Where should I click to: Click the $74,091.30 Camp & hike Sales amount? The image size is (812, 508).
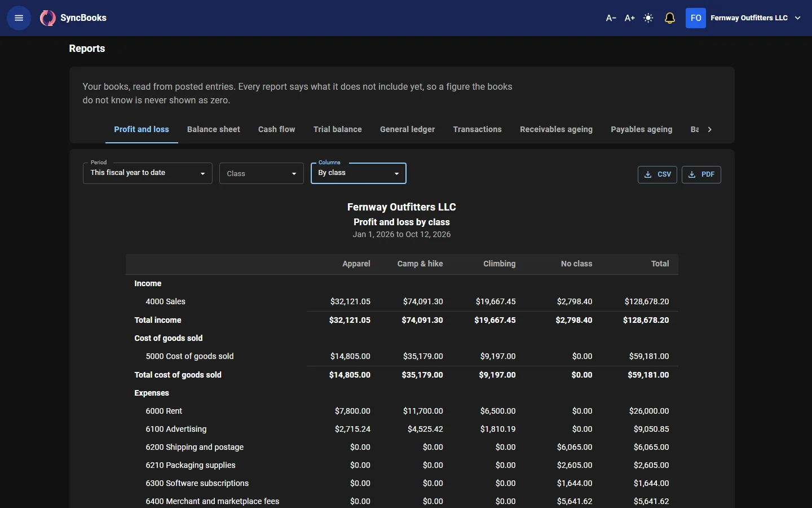coord(423,301)
